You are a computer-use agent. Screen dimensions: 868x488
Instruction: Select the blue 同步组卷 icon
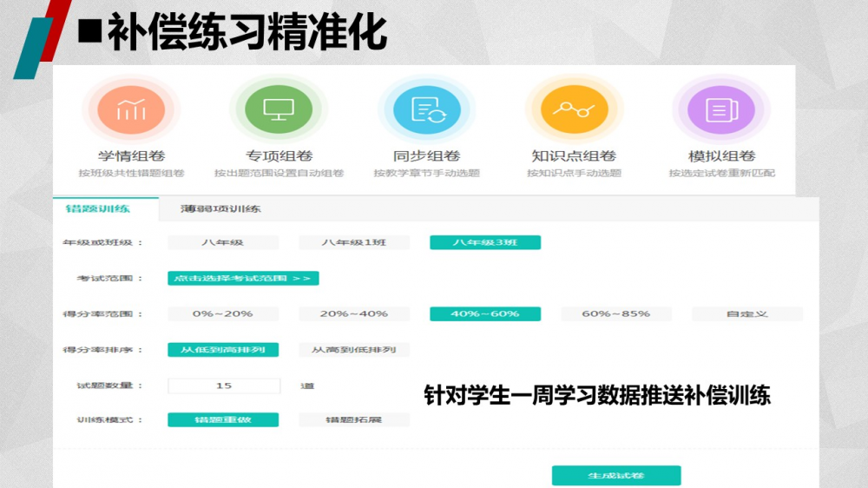point(426,109)
